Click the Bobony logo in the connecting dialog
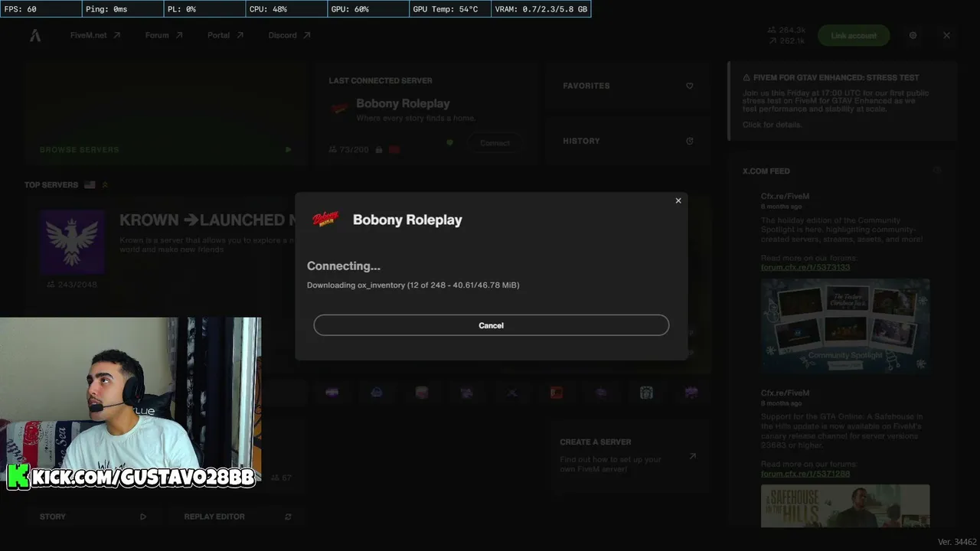Screen dimensions: 980x551 [x=326, y=220]
